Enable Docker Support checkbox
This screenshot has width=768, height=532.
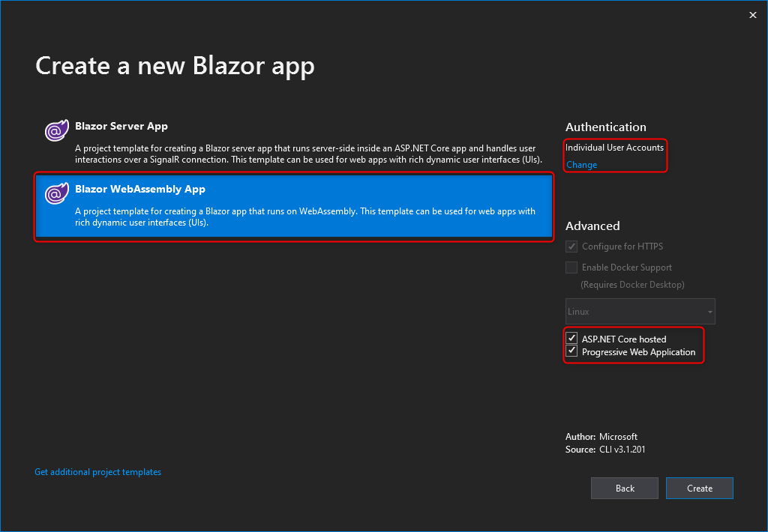[571, 267]
